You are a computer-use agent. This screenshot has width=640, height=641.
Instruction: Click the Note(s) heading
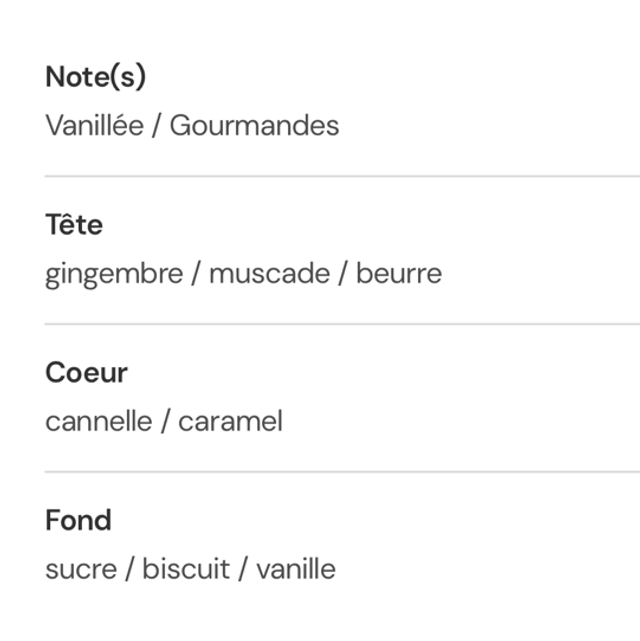click(96, 77)
